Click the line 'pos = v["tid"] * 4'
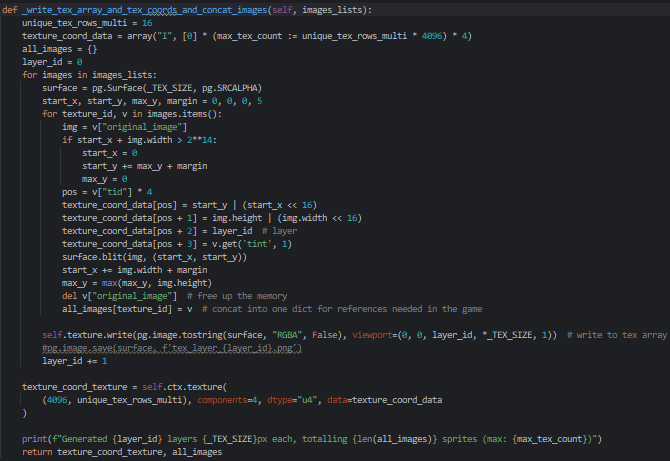The image size is (670, 461). coord(107,192)
